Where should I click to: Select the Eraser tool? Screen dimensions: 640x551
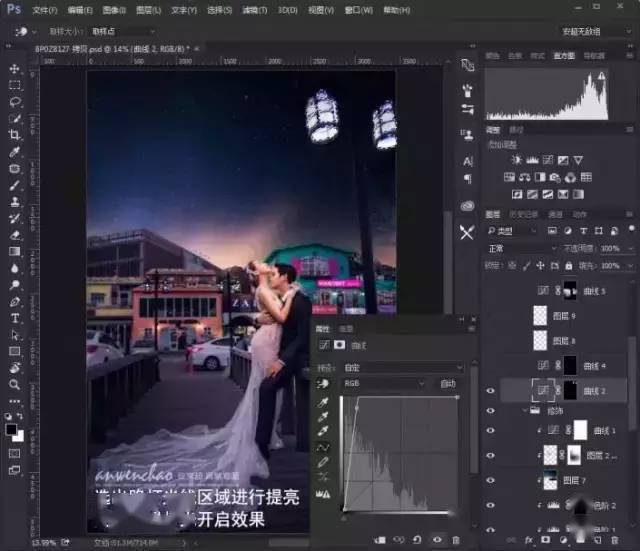coord(14,235)
